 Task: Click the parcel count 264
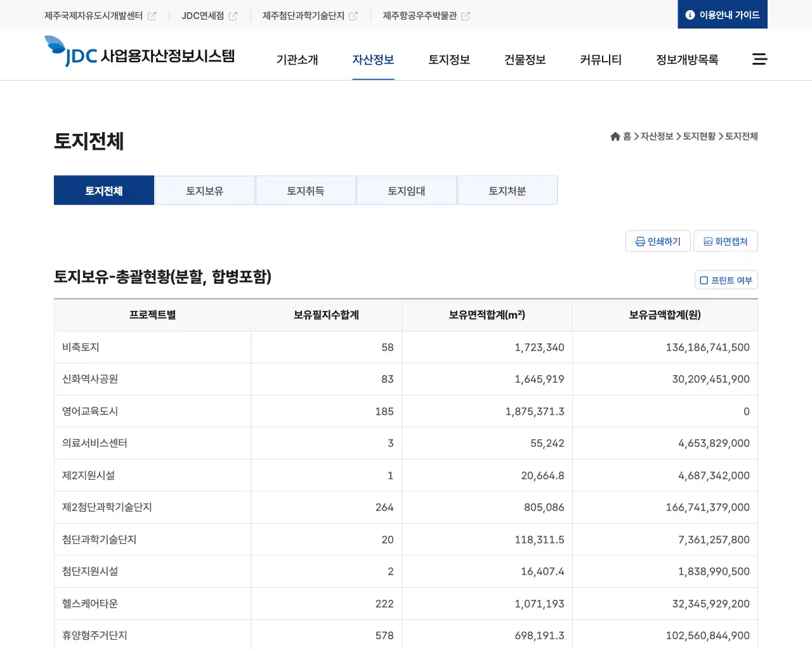click(x=384, y=507)
